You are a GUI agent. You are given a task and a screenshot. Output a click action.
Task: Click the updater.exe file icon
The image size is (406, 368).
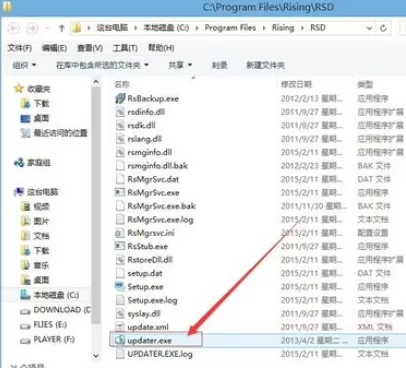click(x=120, y=340)
